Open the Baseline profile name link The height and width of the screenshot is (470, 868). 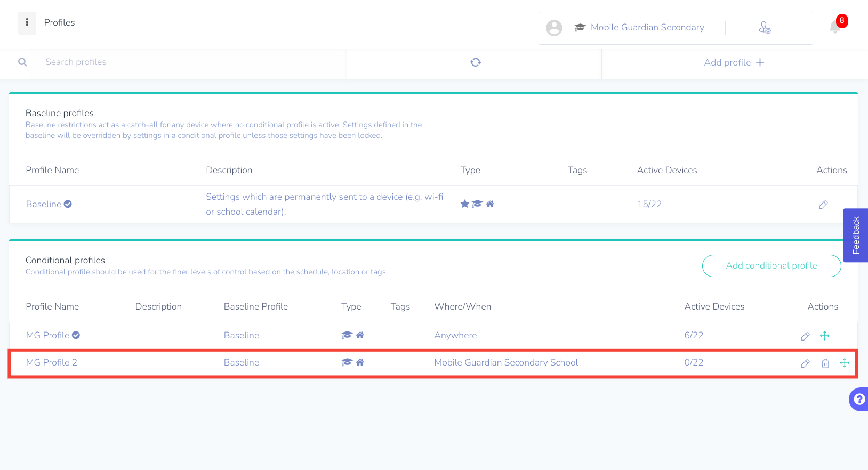coord(44,204)
